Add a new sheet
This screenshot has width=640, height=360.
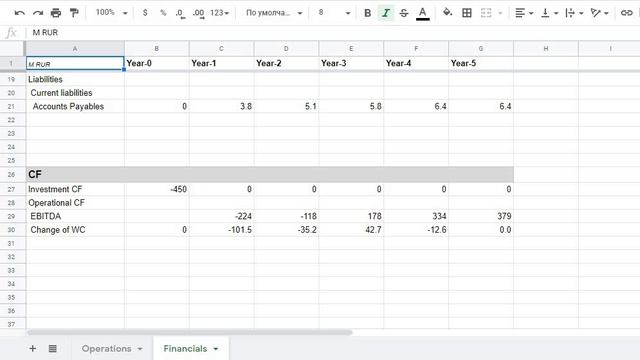(x=33, y=349)
